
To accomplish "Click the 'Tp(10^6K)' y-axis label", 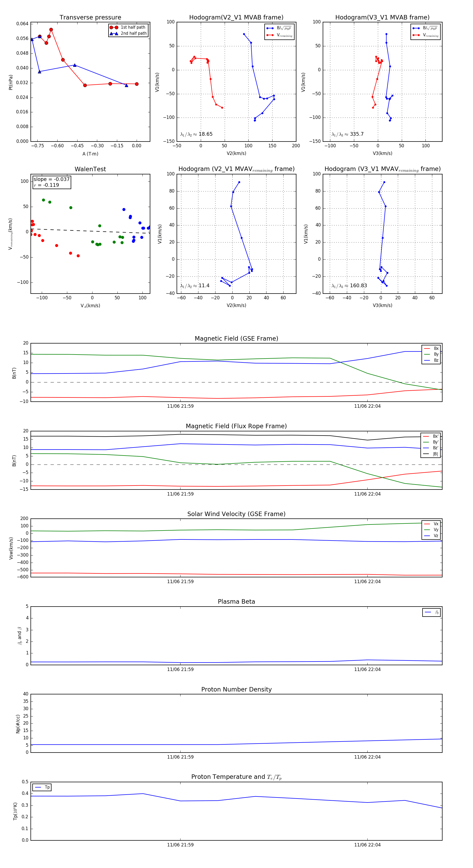I will (x=15, y=811).
